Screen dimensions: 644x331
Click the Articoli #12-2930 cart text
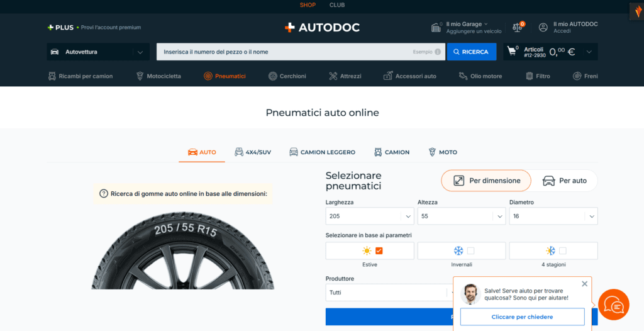pyautogui.click(x=535, y=52)
